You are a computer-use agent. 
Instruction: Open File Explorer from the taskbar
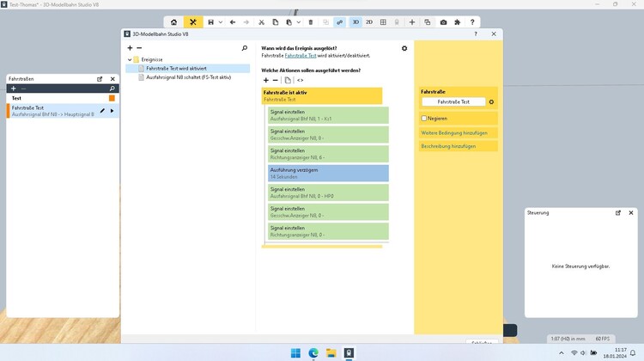[331, 353]
